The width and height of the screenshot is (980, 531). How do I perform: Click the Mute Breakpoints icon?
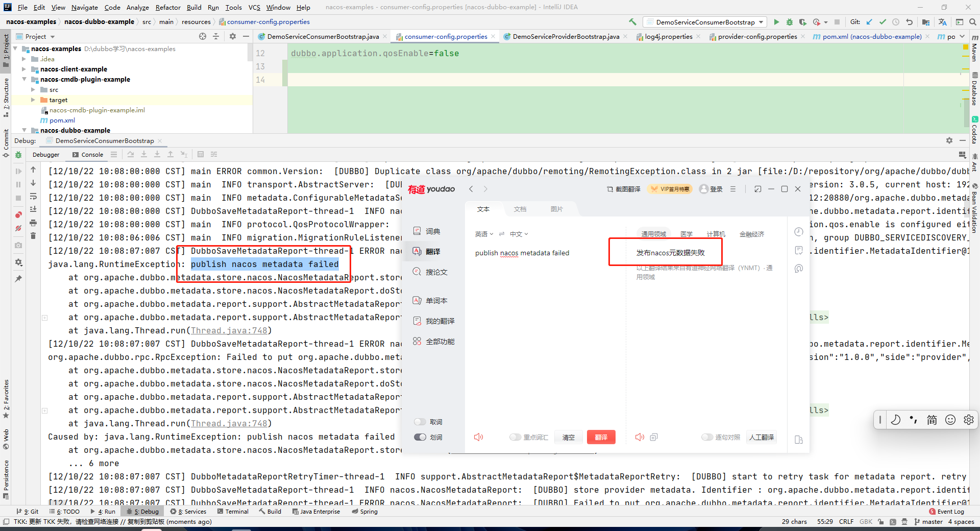(18, 228)
